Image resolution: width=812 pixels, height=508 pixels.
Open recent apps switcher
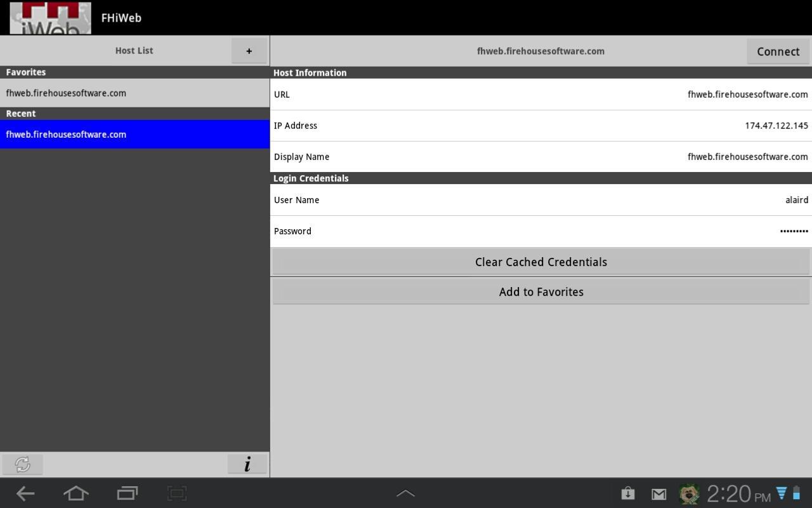click(x=128, y=493)
